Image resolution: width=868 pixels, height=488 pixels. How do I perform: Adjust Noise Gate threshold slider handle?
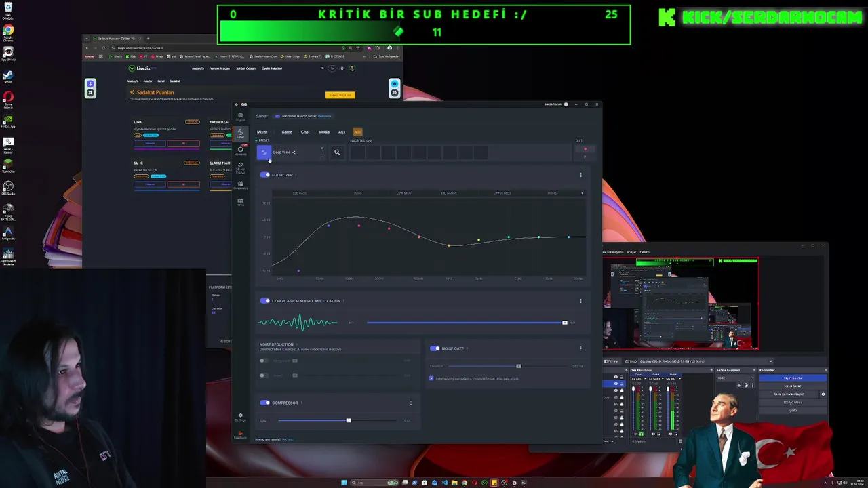pyautogui.click(x=518, y=366)
